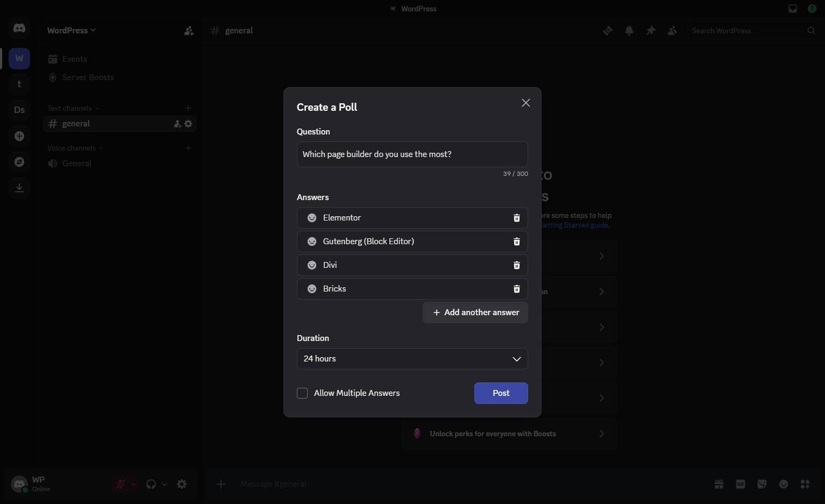Click the search magnifier icon
The image size is (825, 504).
(x=811, y=31)
